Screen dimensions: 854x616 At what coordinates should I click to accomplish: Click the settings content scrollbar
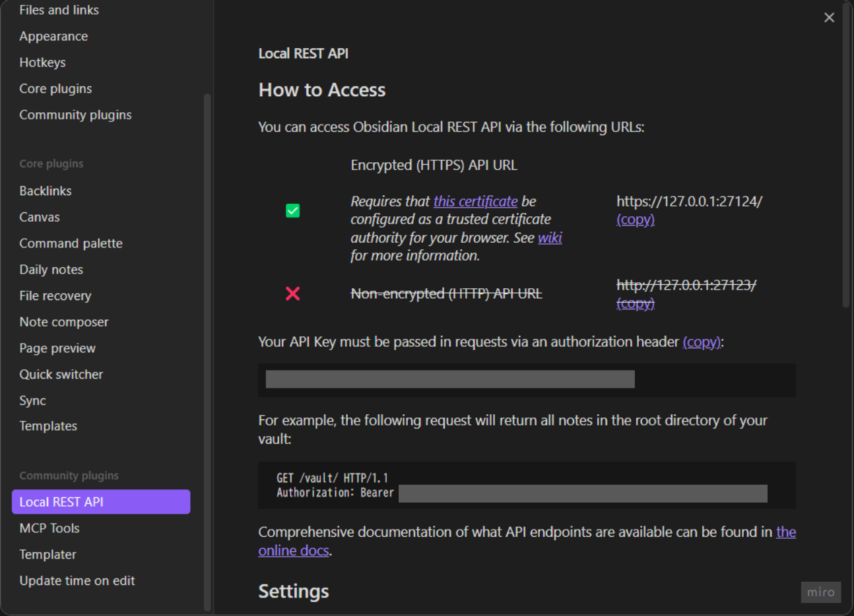click(846, 155)
